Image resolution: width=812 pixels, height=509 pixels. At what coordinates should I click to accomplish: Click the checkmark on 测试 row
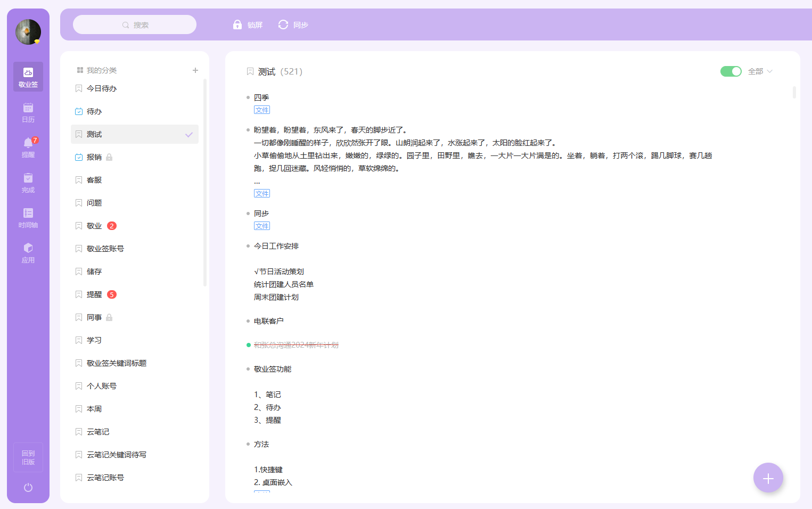click(x=189, y=135)
